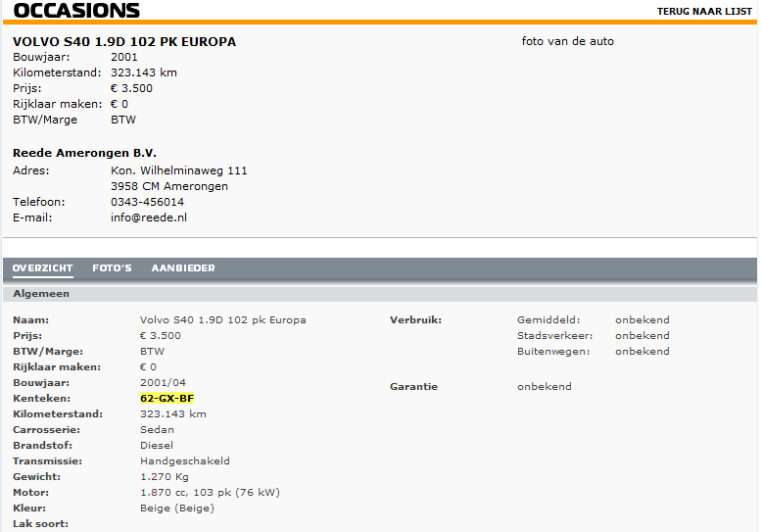Viewport: 762px width, 532px height.
Task: Click the BTW/Marge value in the Algemeen section
Action: pos(152,351)
